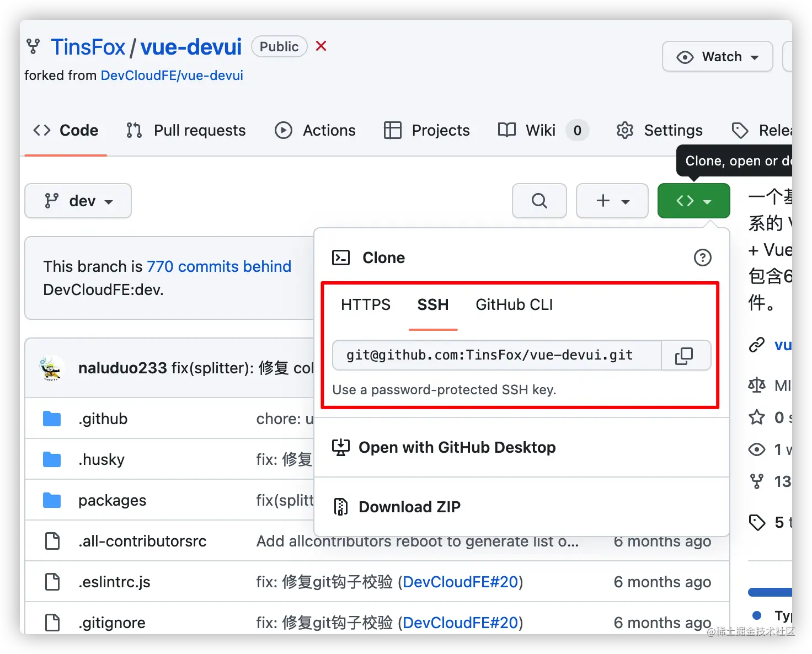The image size is (812, 654).
Task: Open DevCloudFE#20 link in .eslintrc.js row
Action: pos(461,582)
